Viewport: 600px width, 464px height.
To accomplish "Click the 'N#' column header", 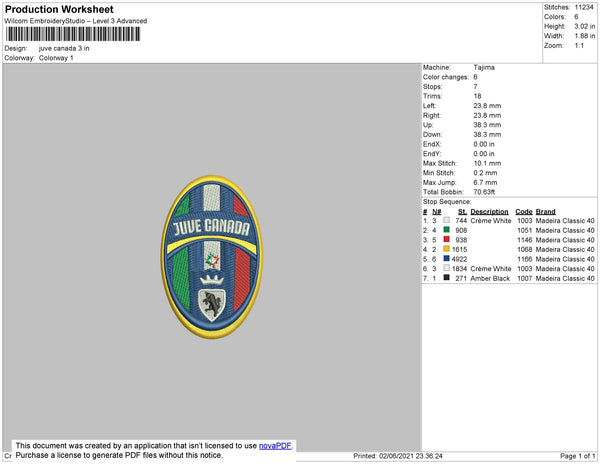I will [437, 212].
